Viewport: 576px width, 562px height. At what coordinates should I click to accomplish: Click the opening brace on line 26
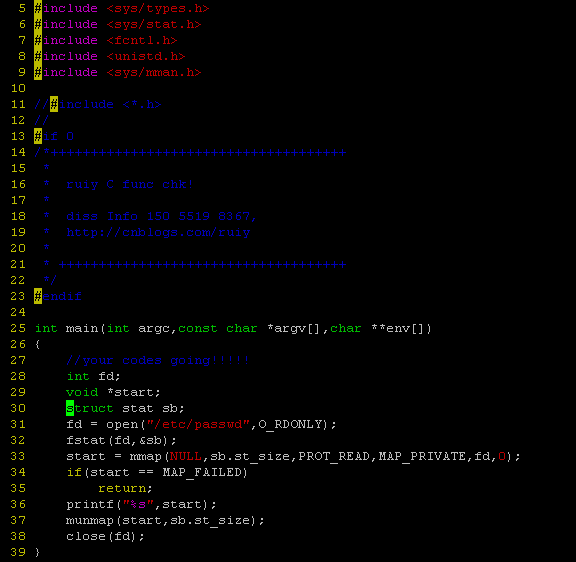tap(37, 344)
